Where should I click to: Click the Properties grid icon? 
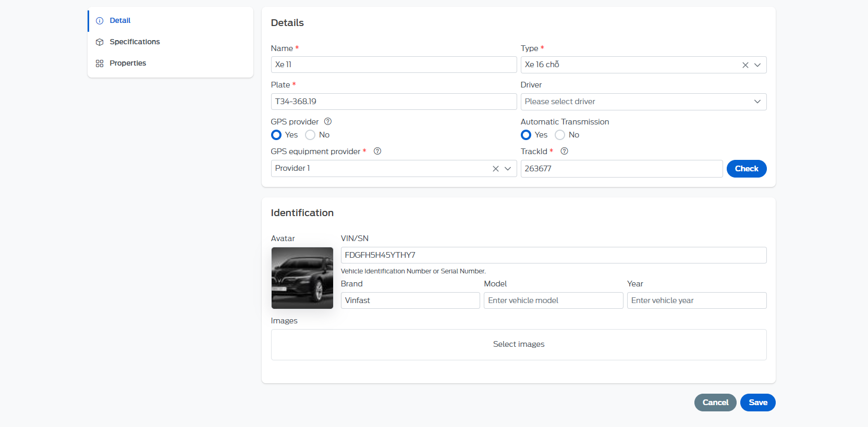[100, 64]
